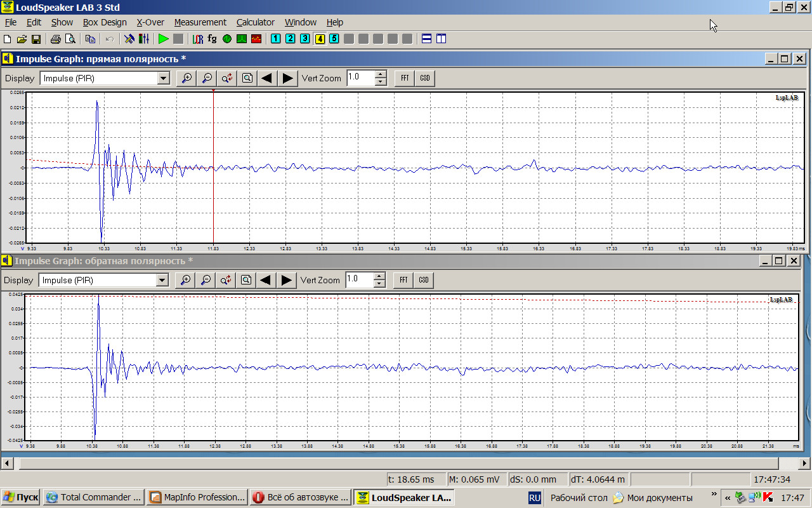Toggle memory slot 1 button

pos(275,39)
